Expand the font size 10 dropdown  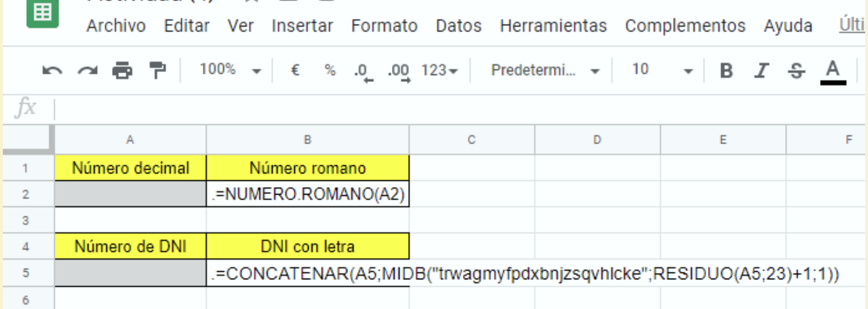point(662,70)
